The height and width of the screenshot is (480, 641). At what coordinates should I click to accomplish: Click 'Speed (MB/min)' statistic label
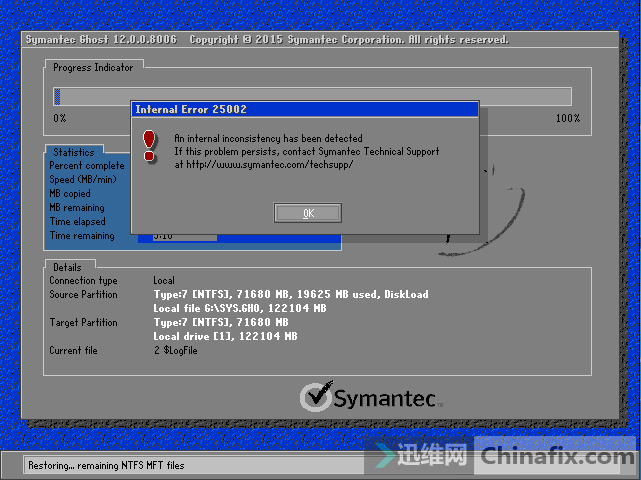click(x=83, y=179)
